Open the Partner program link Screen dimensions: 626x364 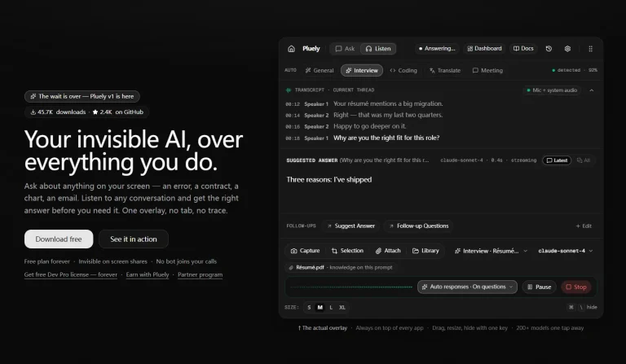[x=200, y=274]
